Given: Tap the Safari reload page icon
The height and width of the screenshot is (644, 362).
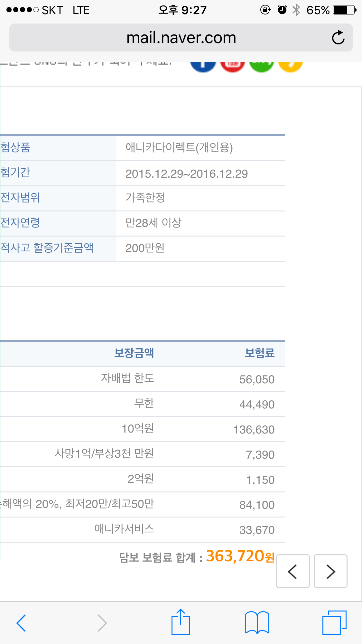Looking at the screenshot, I should tap(338, 38).
